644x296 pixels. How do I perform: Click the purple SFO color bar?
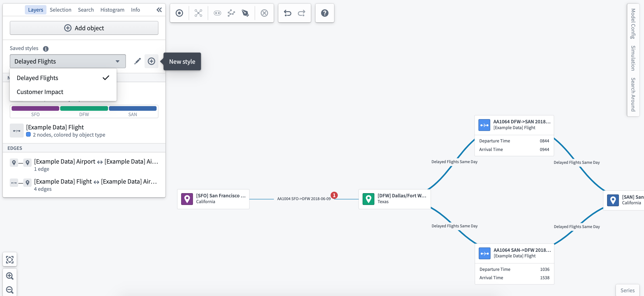[x=35, y=108]
